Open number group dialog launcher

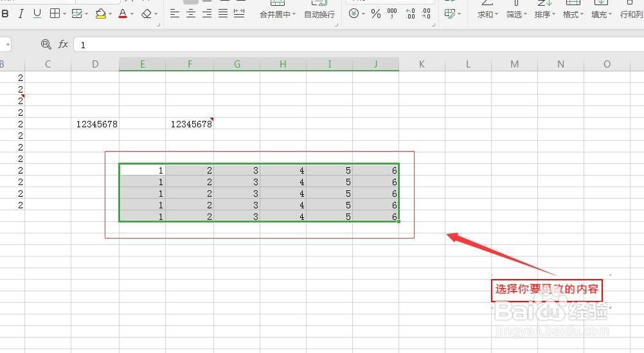tap(433, 25)
